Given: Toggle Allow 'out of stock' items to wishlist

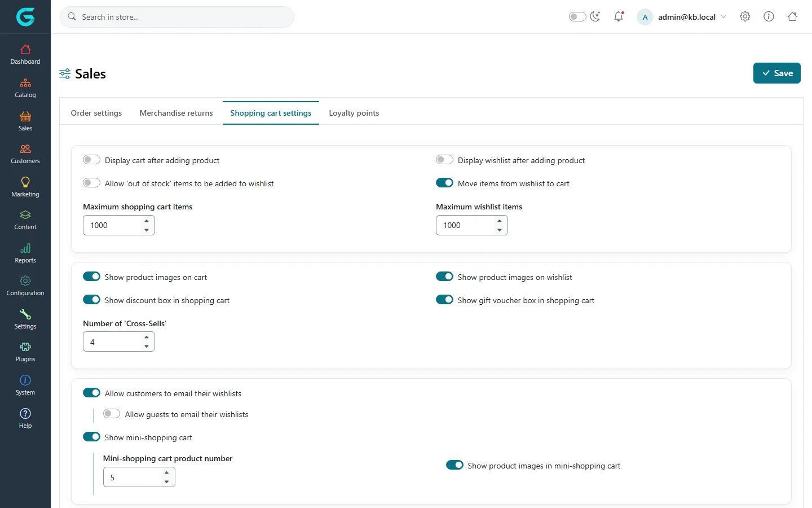Looking at the screenshot, I should click(91, 183).
